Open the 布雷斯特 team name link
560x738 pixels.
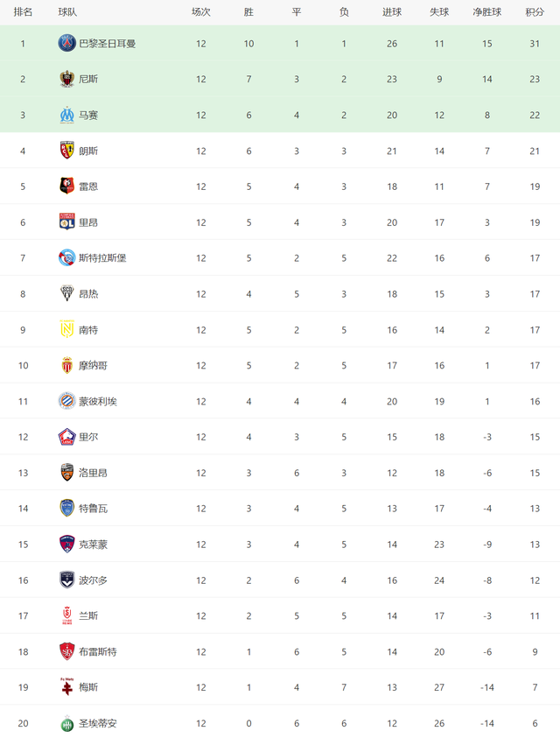[98, 652]
